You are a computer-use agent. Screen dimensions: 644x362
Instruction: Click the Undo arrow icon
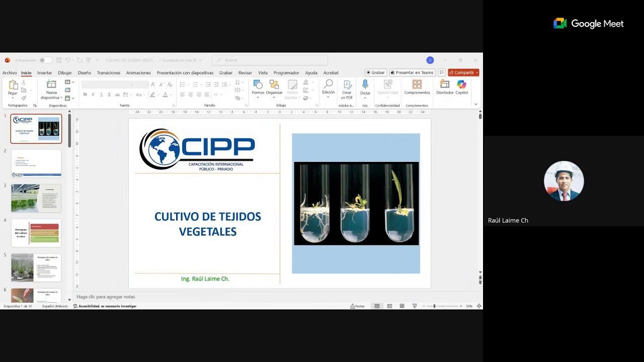[67, 60]
